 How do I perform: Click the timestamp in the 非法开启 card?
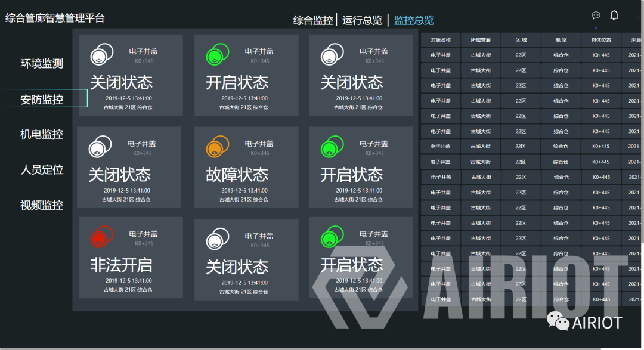[129, 281]
